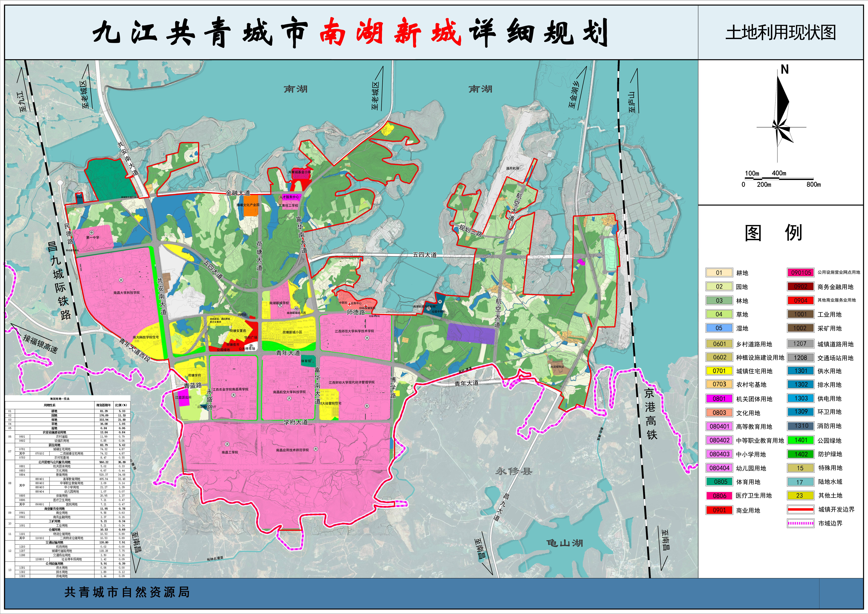Click the 中 symbol above 第一中学
Image resolution: width=868 pixels, height=614 pixels.
91,233
